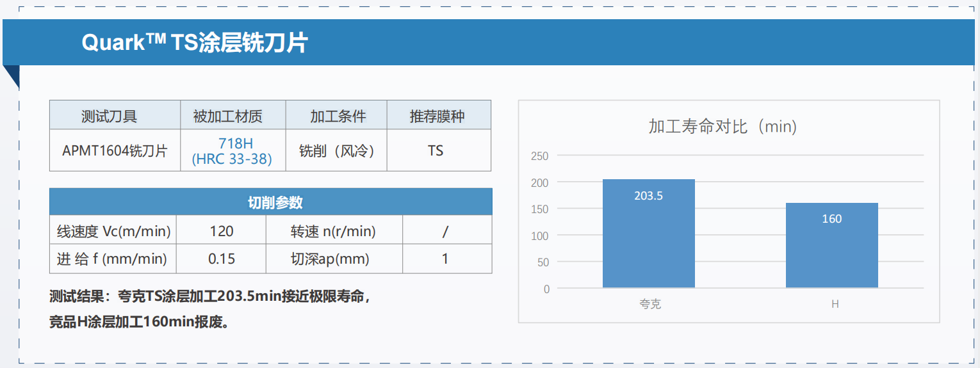Click the 转速 n(r/min) label
This screenshot has width=980, height=368.
click(x=333, y=230)
